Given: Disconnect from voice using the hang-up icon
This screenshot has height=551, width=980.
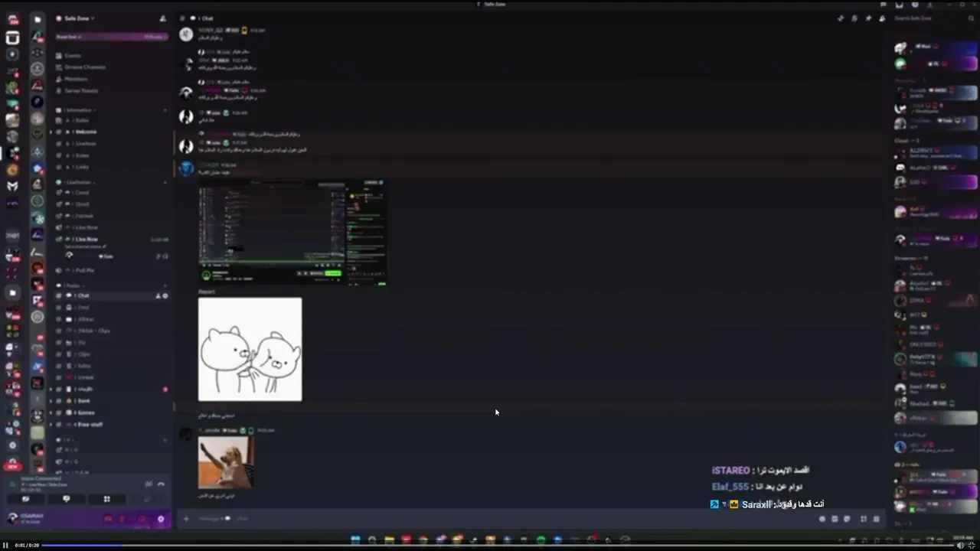Looking at the screenshot, I should coord(161,484).
